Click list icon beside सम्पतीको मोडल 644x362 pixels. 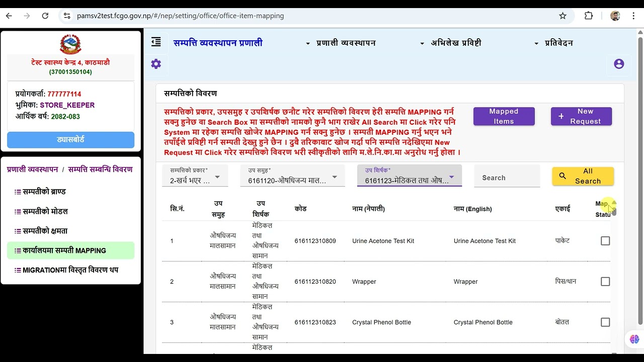click(x=18, y=211)
